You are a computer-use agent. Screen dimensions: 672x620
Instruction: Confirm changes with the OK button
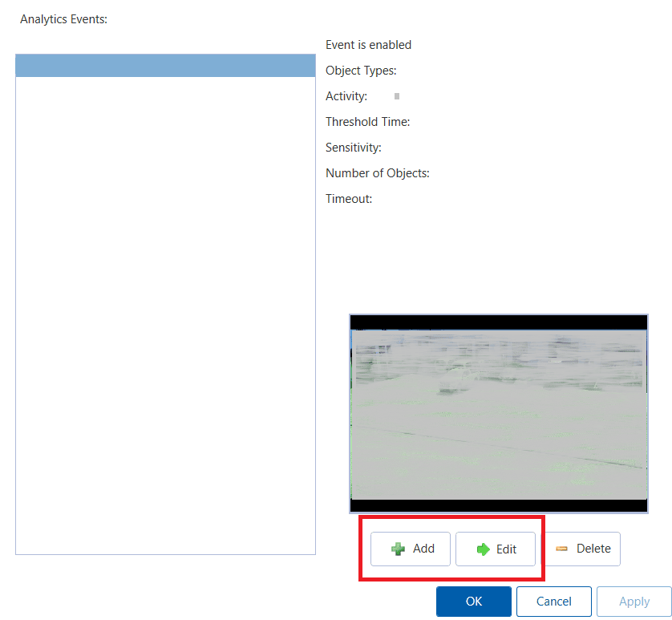[x=473, y=601]
